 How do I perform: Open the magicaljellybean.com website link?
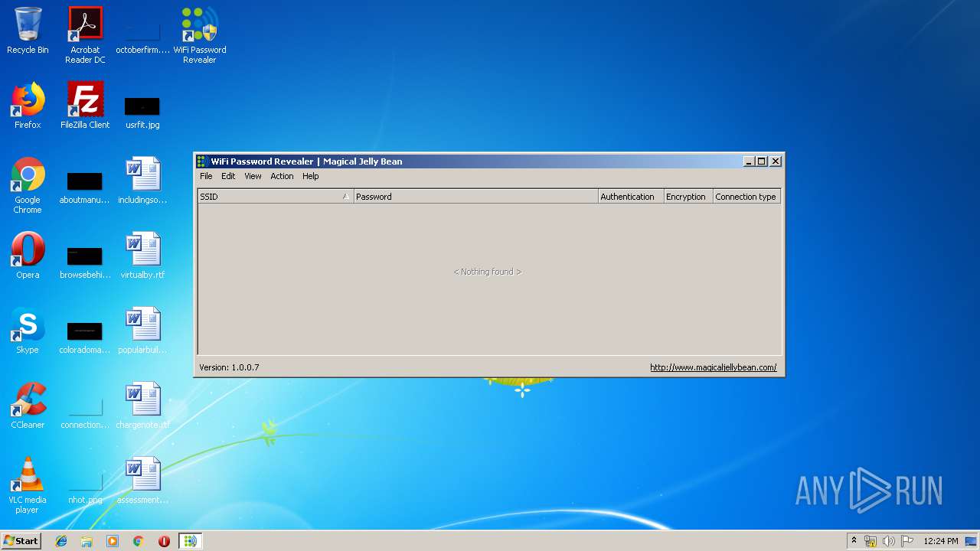pyautogui.click(x=713, y=367)
